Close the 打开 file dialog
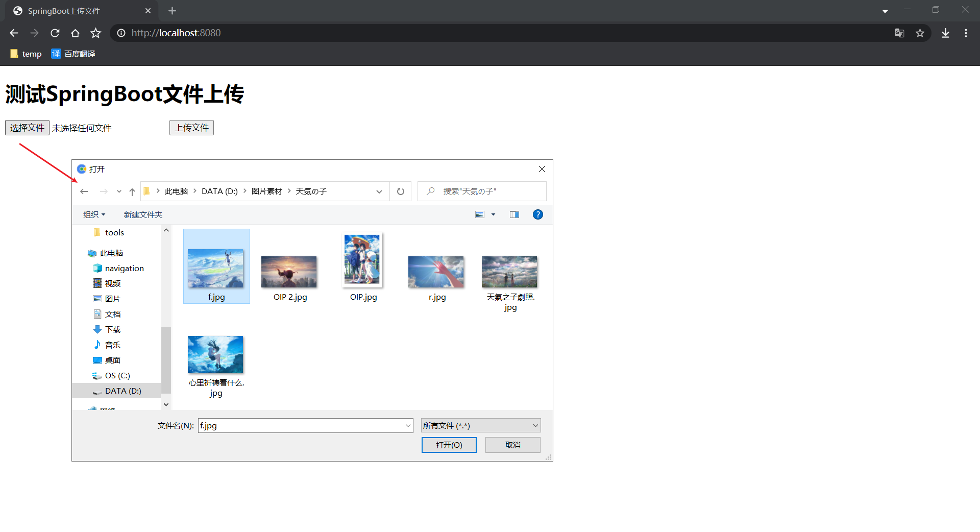Viewport: 980px width, 532px height. pyautogui.click(x=542, y=170)
